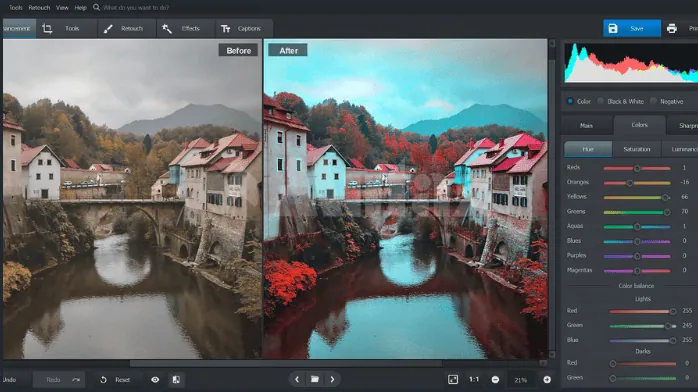
Task: Click the Undo button
Action: click(9, 380)
